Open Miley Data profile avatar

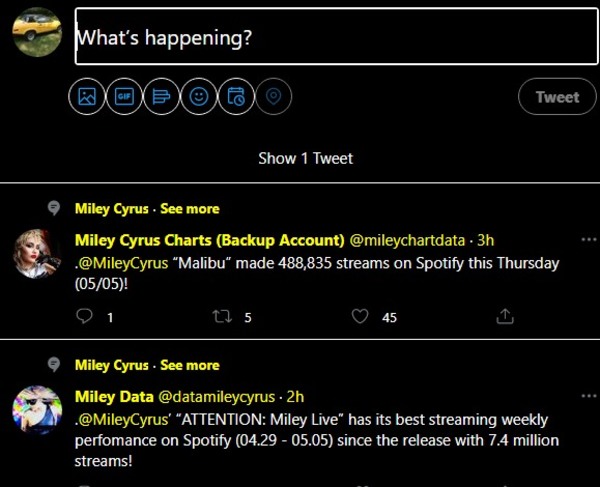pyautogui.click(x=37, y=408)
